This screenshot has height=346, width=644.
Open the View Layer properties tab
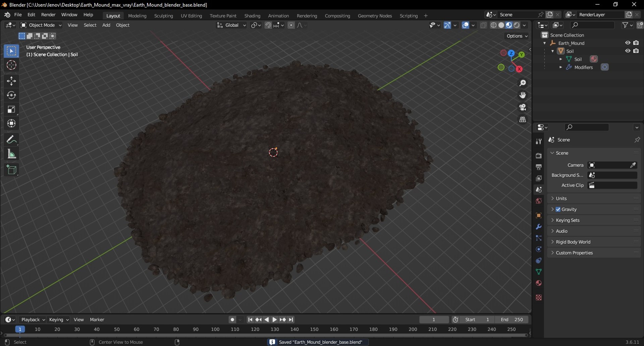pyautogui.click(x=539, y=178)
